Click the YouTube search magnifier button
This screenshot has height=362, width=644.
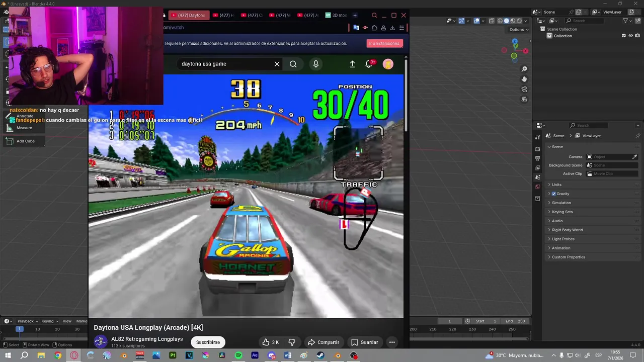pyautogui.click(x=293, y=64)
